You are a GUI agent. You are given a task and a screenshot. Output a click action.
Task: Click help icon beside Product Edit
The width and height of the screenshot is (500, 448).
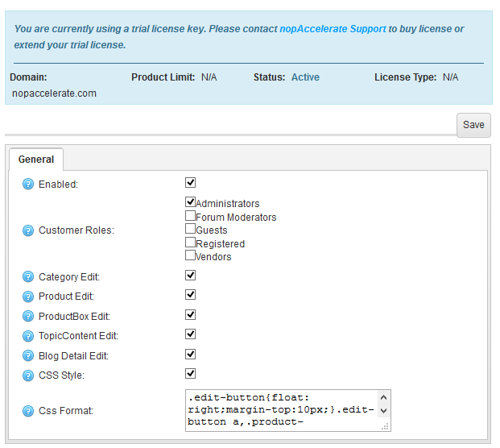click(28, 297)
